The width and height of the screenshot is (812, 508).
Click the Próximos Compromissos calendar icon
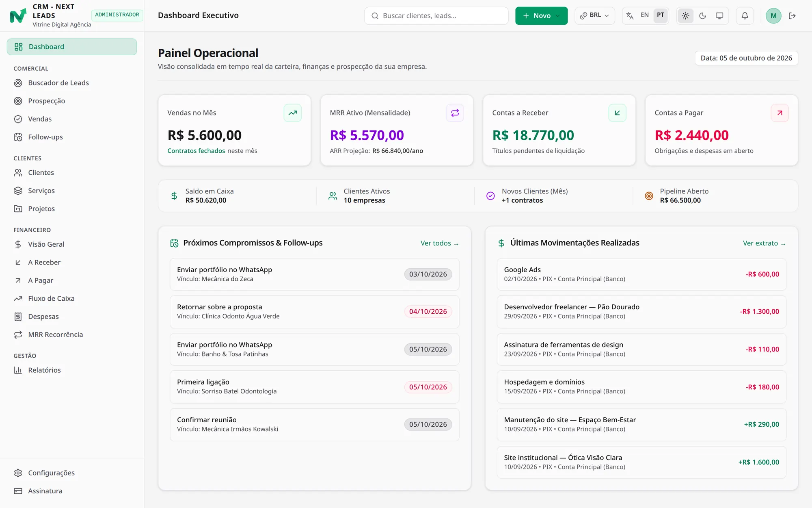point(174,243)
